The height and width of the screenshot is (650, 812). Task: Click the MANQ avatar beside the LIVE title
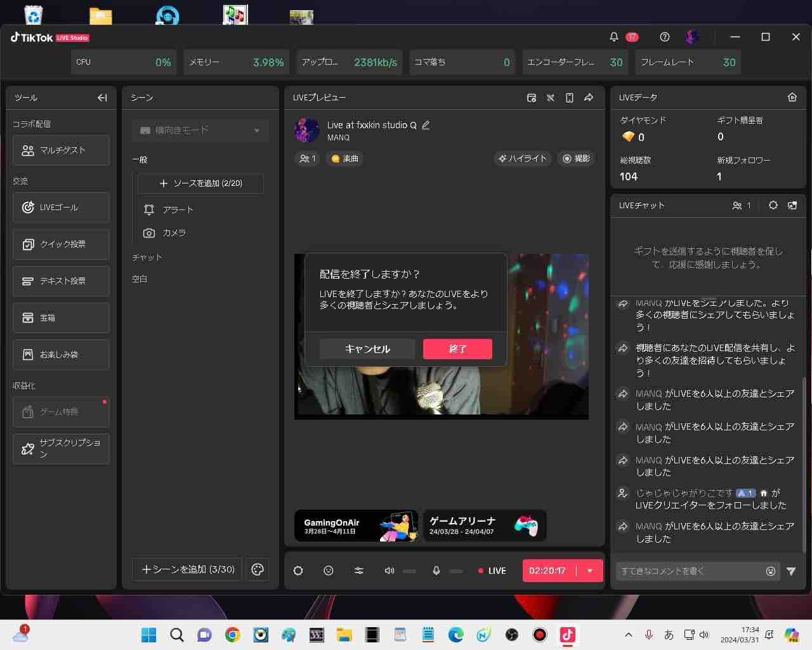[307, 130]
